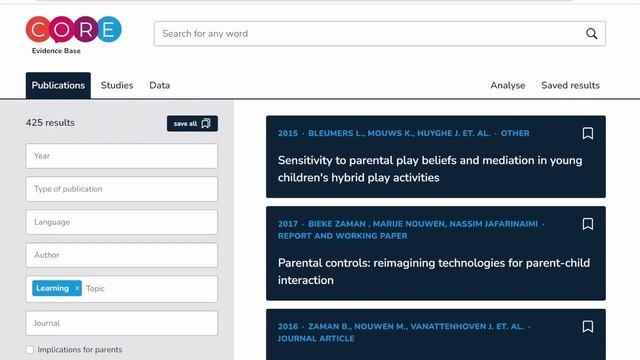
Task: Open the Journal filter dropdown
Action: tap(122, 323)
